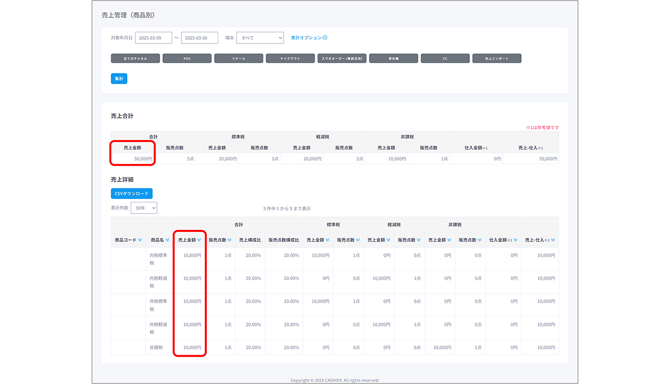Click 10,000円 非課税 売上金額 in last row
The image size is (670, 384).
(442, 348)
